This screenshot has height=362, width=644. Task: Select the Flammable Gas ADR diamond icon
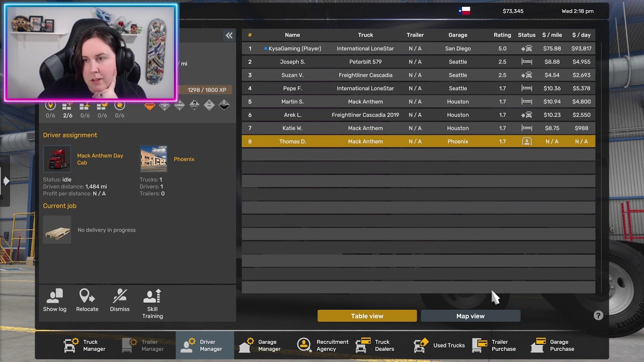point(165,105)
